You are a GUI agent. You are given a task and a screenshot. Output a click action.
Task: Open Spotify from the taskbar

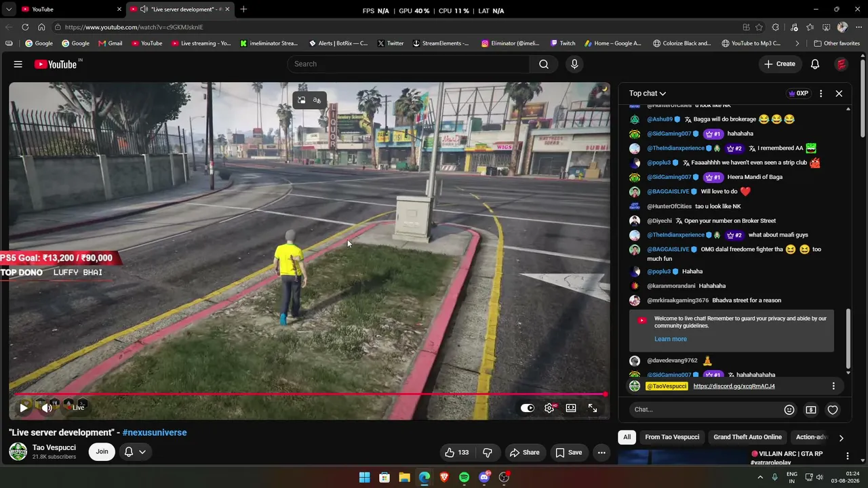464,477
